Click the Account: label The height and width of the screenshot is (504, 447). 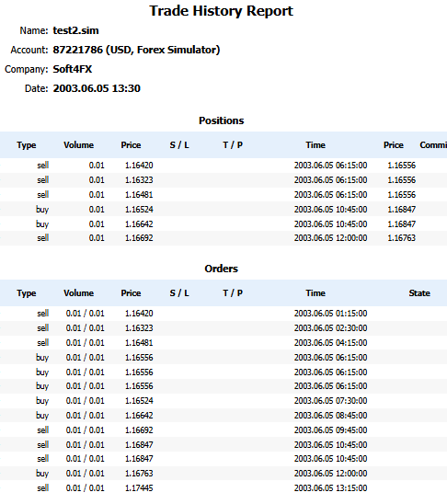[x=29, y=50]
